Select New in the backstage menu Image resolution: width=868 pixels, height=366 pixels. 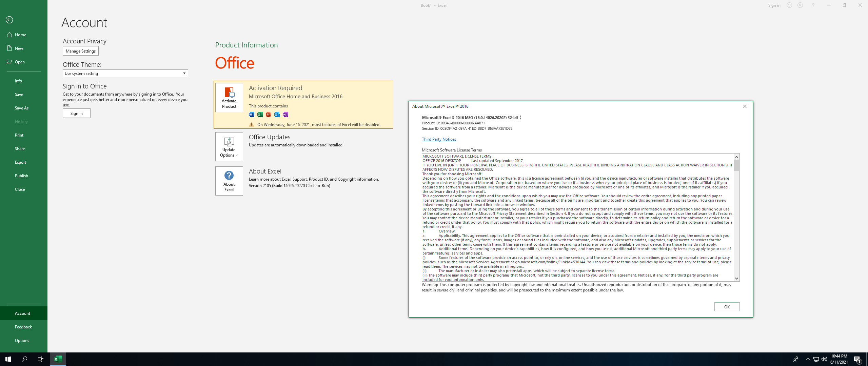click(x=24, y=48)
